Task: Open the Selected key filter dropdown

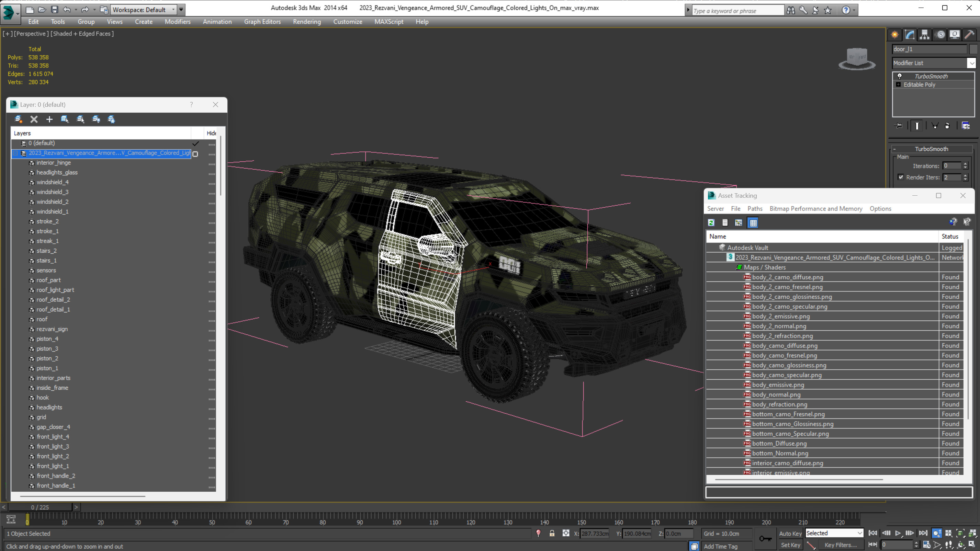Action: pyautogui.click(x=834, y=533)
